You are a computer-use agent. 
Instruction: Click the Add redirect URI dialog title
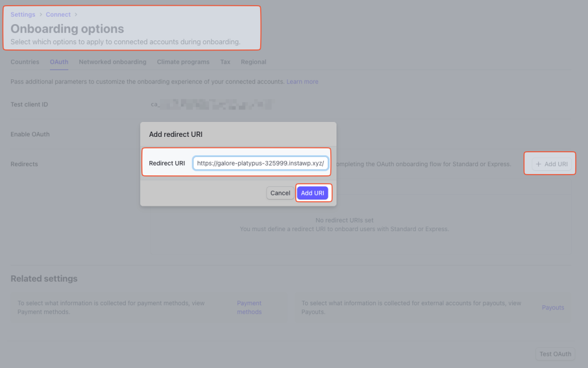tap(176, 135)
